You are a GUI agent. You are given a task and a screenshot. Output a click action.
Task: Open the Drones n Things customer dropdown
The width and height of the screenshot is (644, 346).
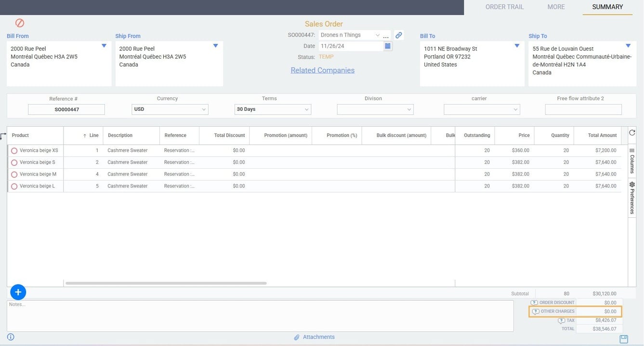[x=377, y=35]
